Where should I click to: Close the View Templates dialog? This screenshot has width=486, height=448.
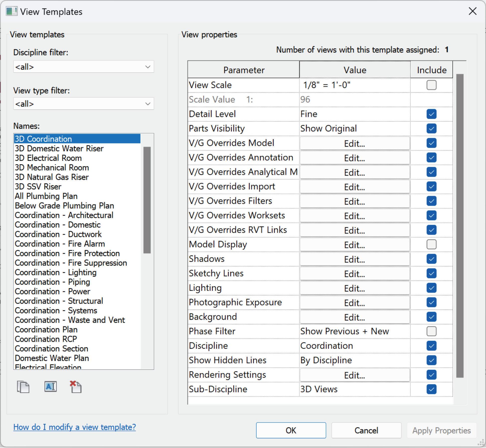pyautogui.click(x=472, y=11)
